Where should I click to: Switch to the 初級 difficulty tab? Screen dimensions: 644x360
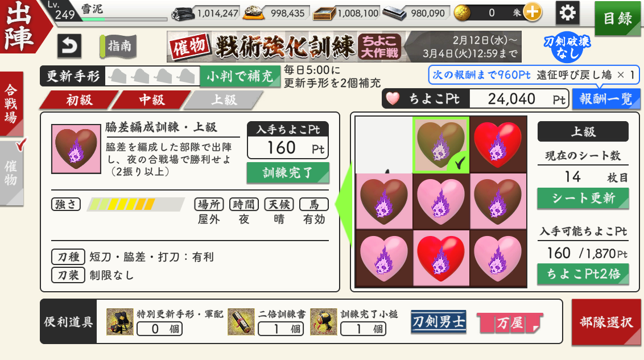[x=79, y=100]
